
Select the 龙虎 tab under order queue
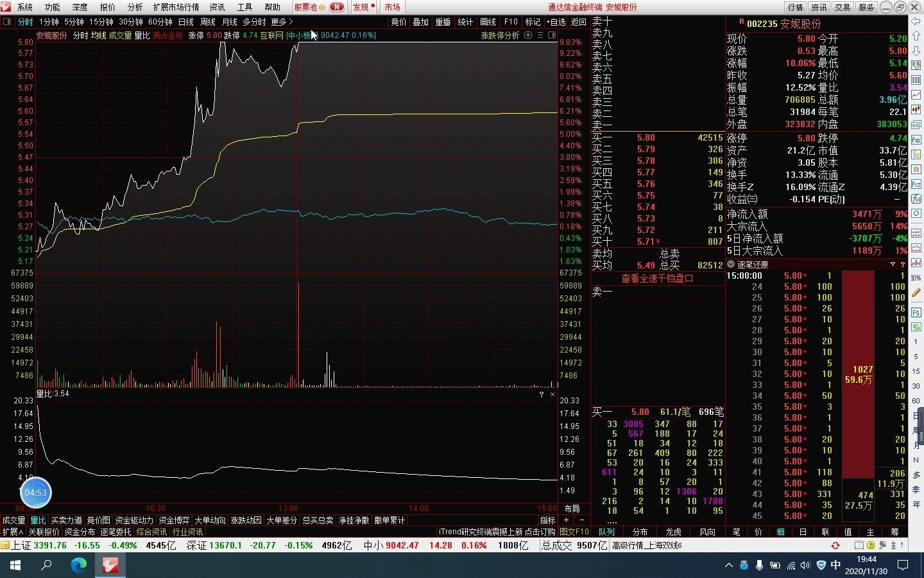tap(674, 532)
